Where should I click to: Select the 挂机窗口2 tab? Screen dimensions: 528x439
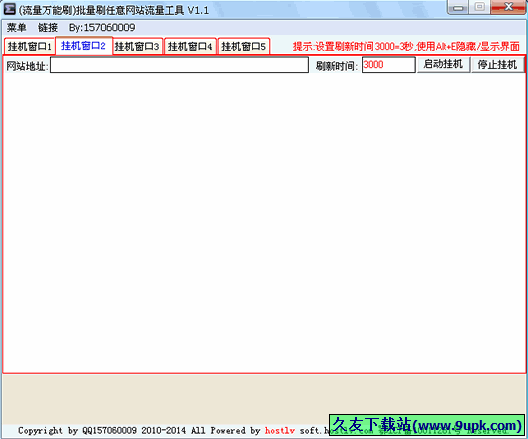(x=84, y=46)
